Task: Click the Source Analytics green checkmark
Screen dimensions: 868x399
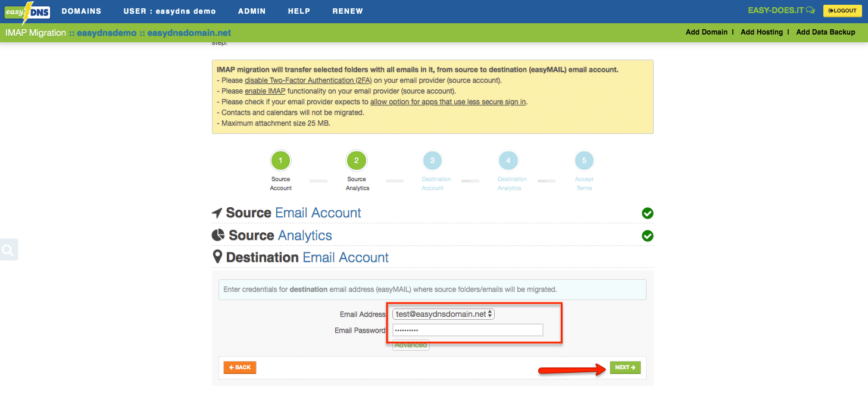Action: coord(648,236)
